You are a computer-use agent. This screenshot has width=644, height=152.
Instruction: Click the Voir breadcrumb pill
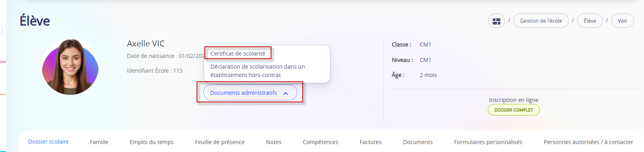[x=622, y=21]
